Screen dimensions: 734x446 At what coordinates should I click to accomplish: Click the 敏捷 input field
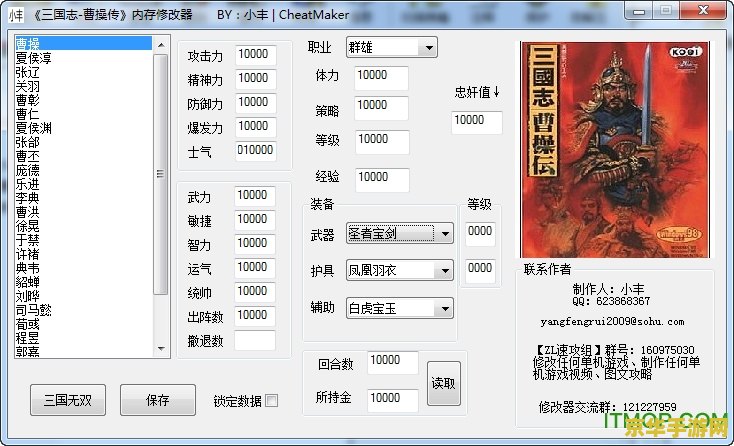[x=255, y=220]
